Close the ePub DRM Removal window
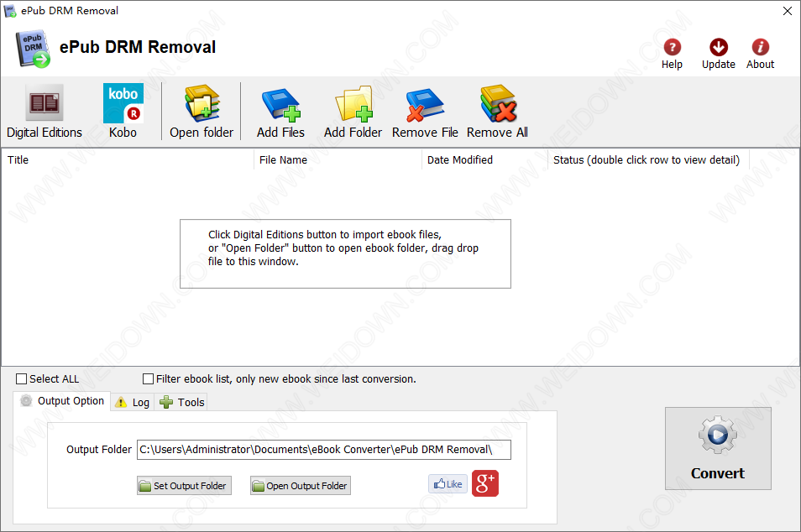Image resolution: width=801 pixels, height=532 pixels. coord(788,11)
